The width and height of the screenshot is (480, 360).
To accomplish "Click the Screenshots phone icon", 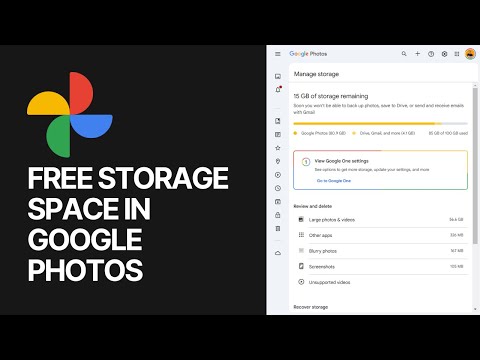I will 301,266.
